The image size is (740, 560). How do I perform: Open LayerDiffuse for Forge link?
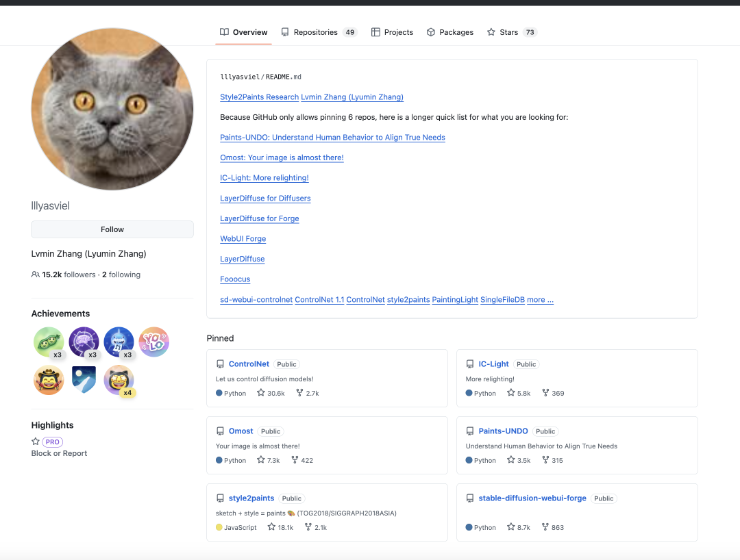pyautogui.click(x=260, y=218)
